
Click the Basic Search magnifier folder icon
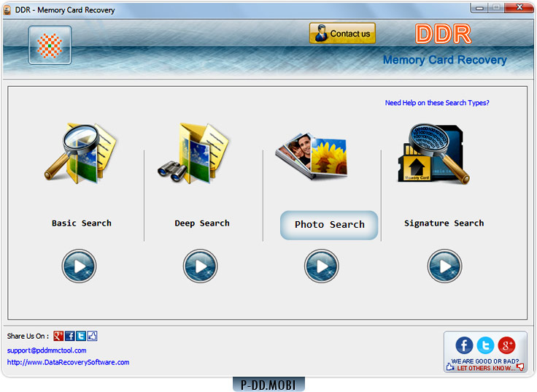[81, 153]
